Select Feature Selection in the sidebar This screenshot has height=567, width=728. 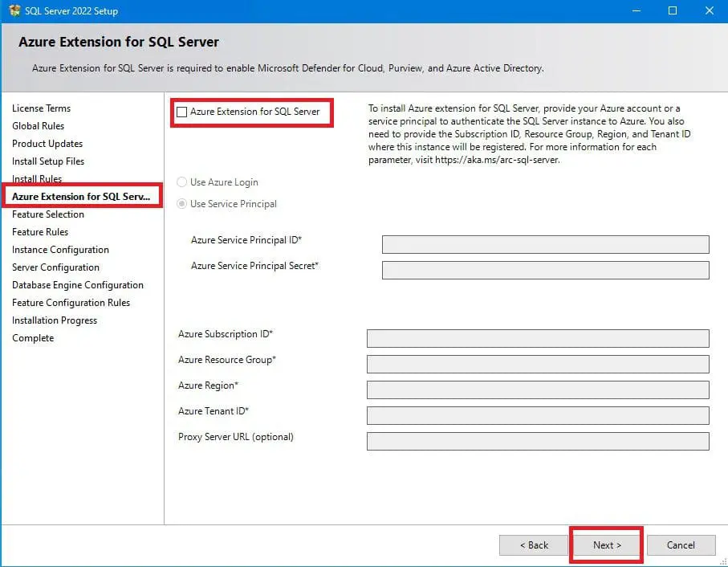tap(47, 214)
